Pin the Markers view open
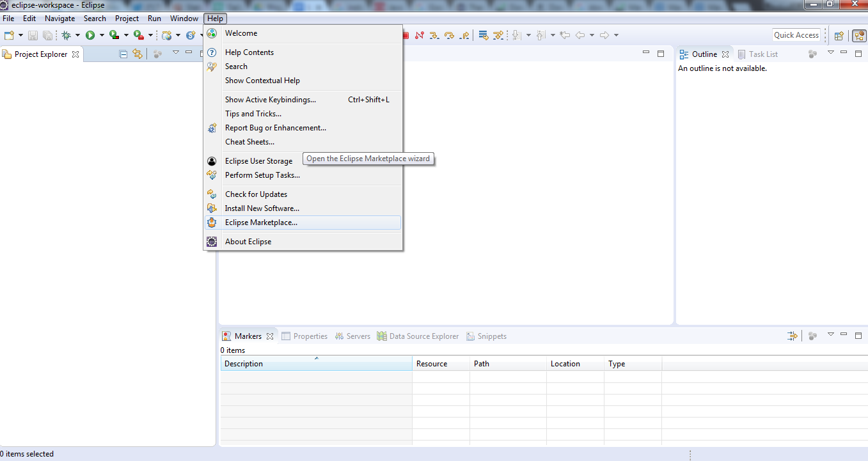This screenshot has height=461, width=868. (792, 335)
